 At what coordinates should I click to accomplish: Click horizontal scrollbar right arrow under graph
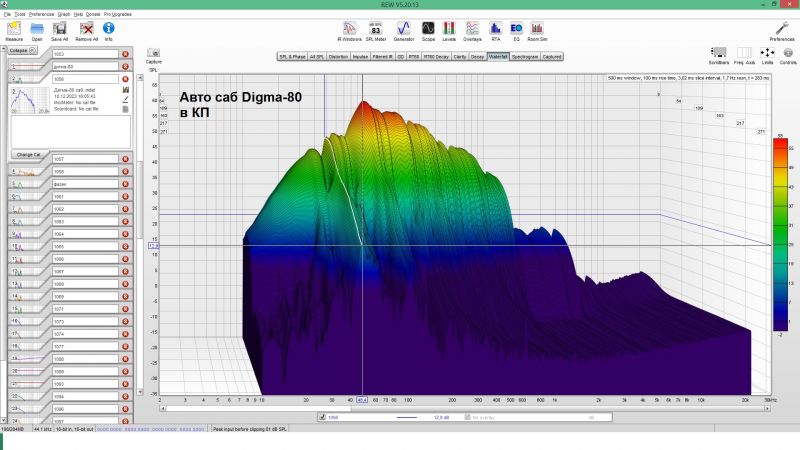pyautogui.click(x=767, y=409)
